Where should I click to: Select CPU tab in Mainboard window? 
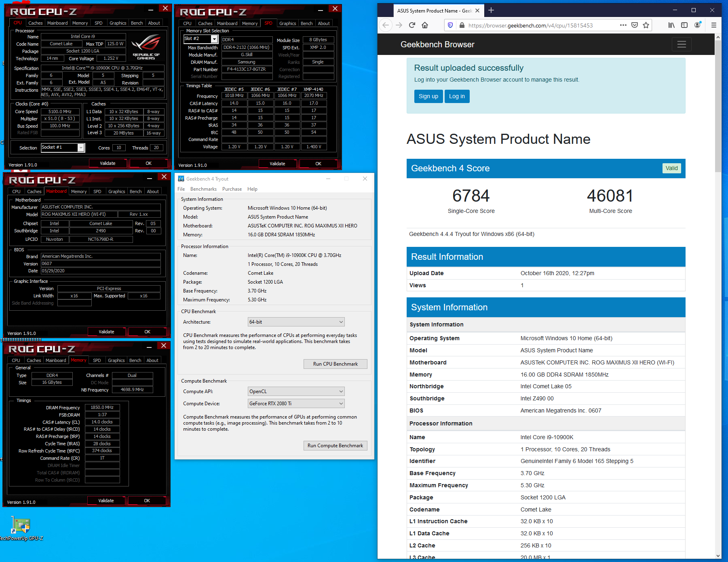(16, 192)
